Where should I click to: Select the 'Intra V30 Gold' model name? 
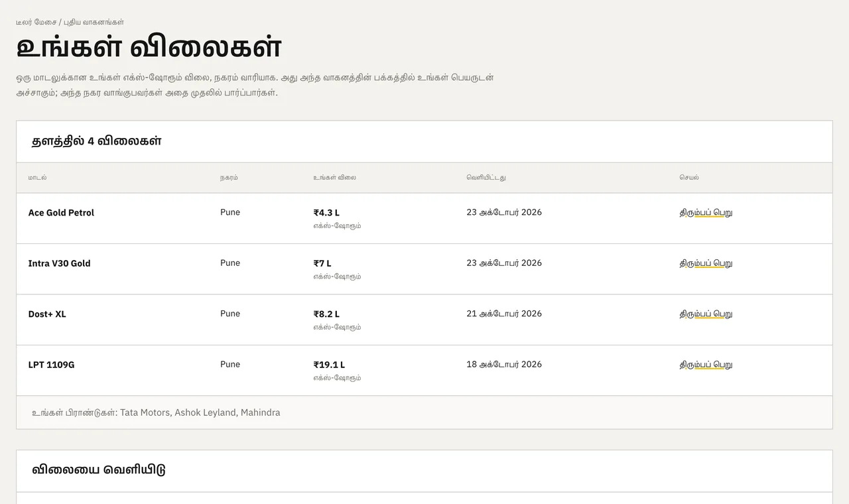point(59,263)
